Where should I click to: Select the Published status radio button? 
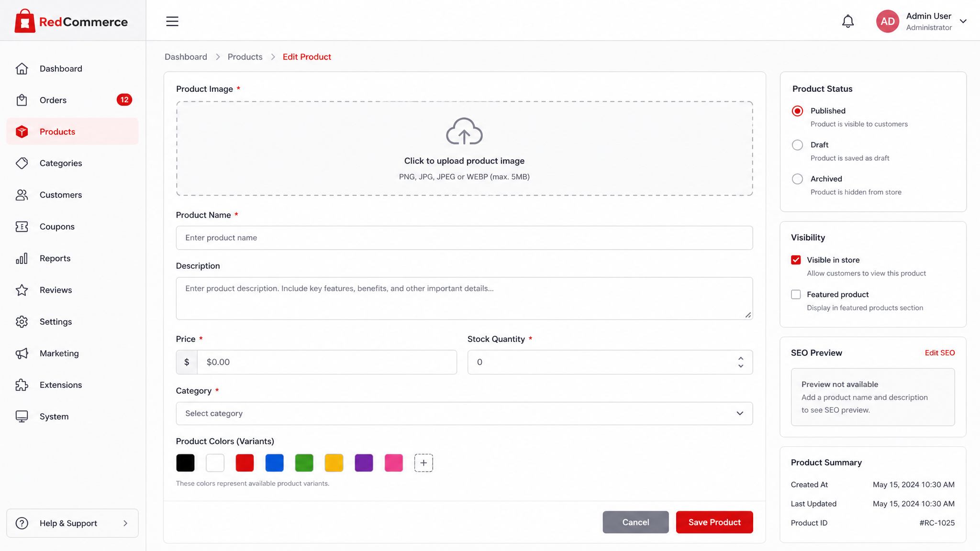point(797,111)
